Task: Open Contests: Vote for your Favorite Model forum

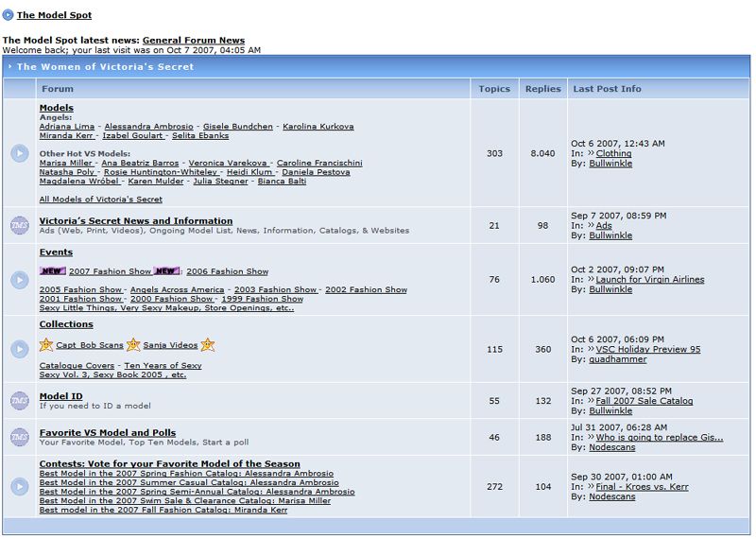Action: (170, 463)
